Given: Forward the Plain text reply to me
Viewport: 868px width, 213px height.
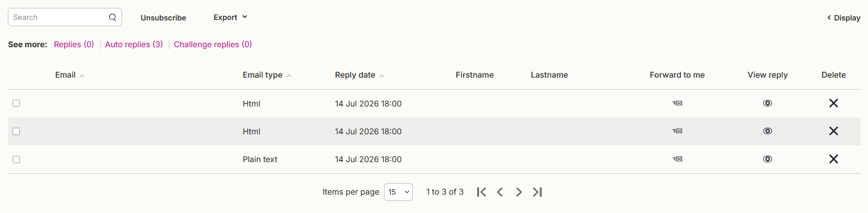Looking at the screenshot, I should tap(677, 159).
